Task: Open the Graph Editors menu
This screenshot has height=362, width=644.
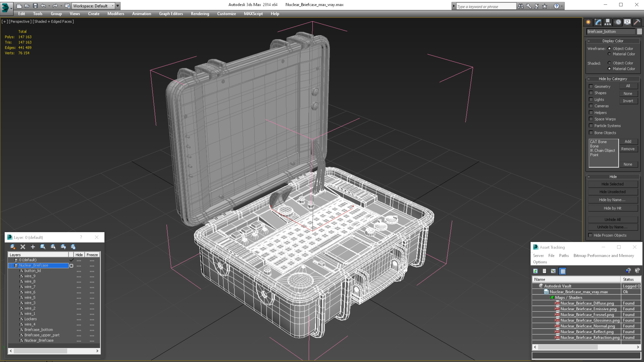Action: (x=171, y=14)
